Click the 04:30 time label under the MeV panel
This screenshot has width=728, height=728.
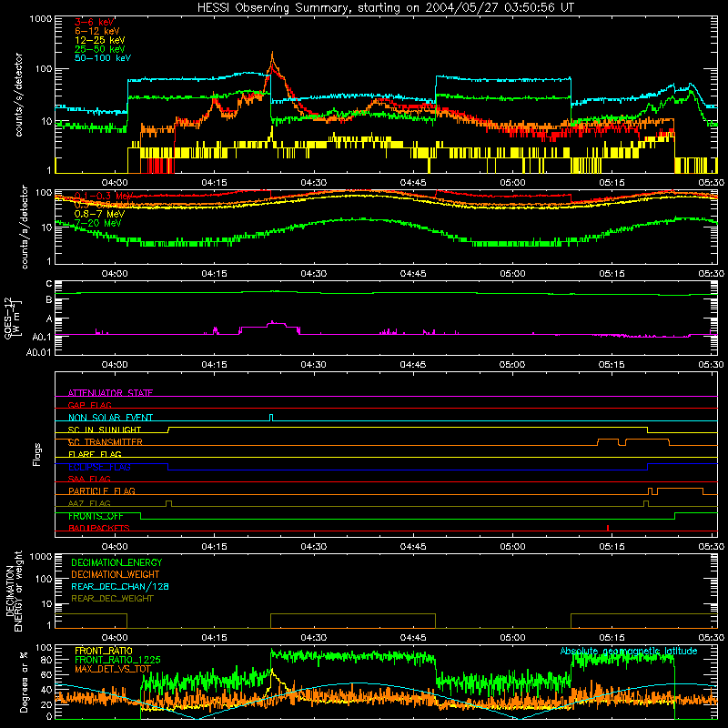coord(313,274)
